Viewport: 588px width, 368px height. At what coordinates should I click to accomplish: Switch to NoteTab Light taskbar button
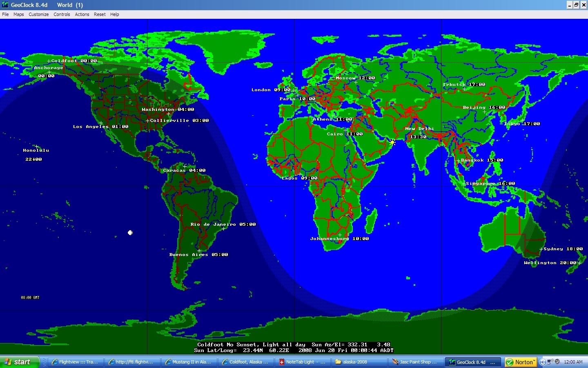pos(302,362)
